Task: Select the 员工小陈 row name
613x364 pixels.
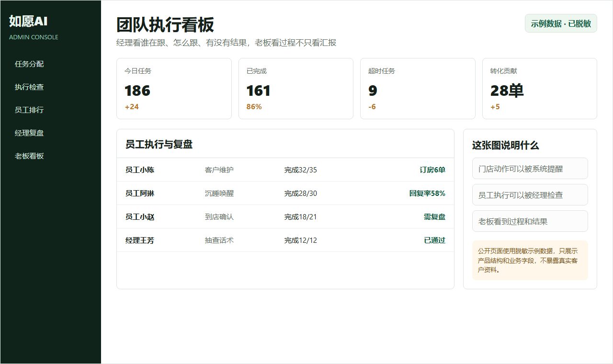Action: [140, 170]
